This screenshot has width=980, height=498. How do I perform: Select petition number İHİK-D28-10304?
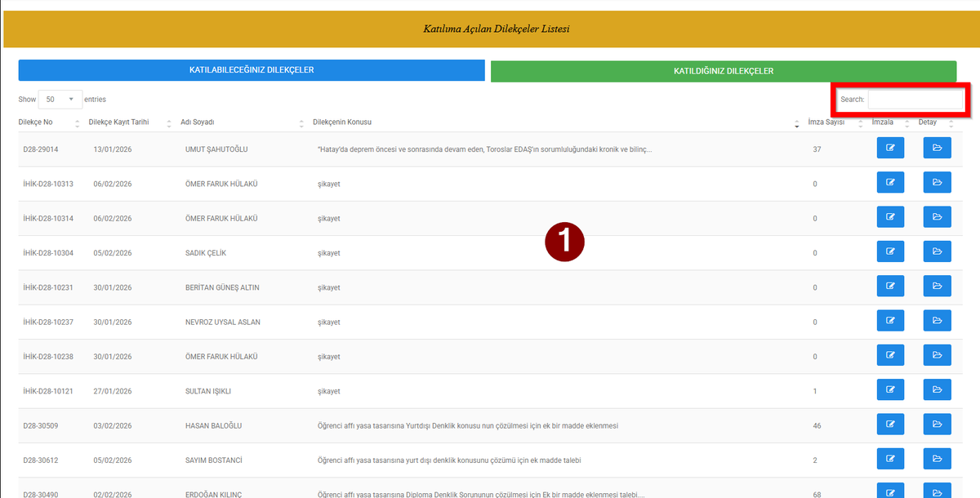click(48, 253)
